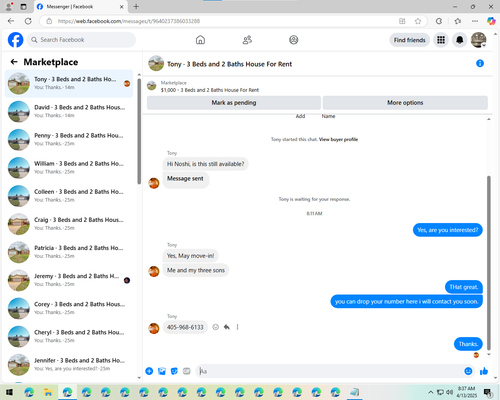Click the conversation list scrollbar

tap(139, 131)
